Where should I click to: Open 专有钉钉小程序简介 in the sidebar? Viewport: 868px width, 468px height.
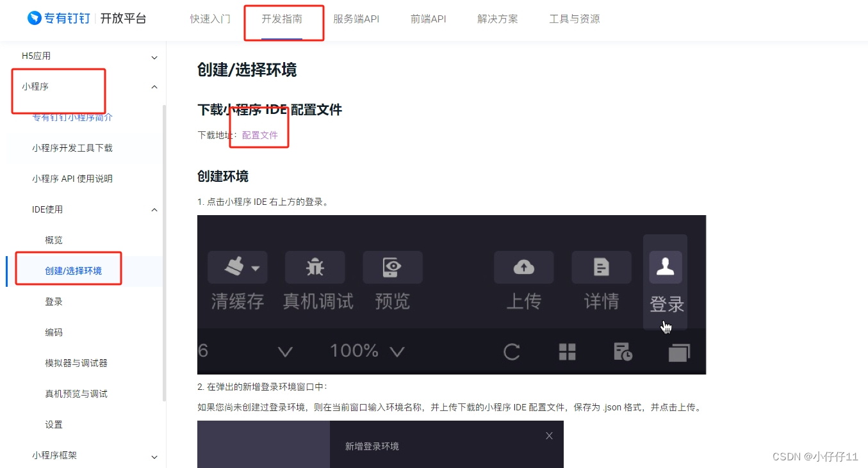(x=72, y=117)
